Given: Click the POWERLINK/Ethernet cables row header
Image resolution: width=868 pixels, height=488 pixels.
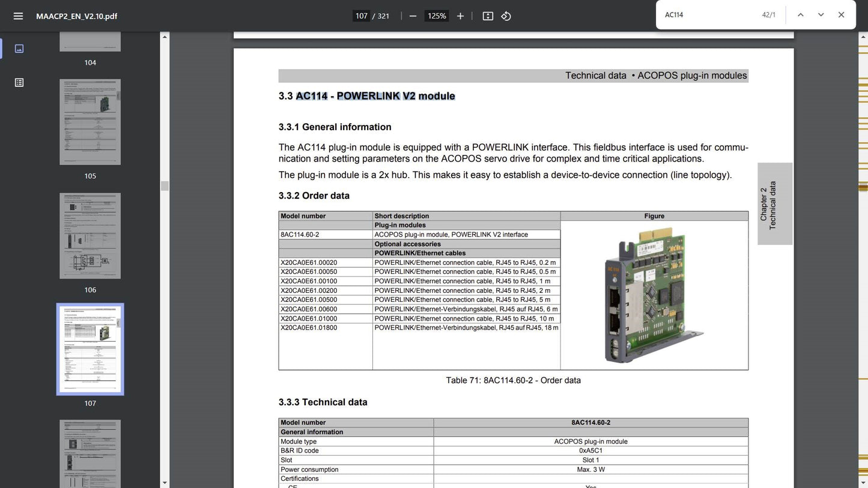Looking at the screenshot, I should point(420,253).
